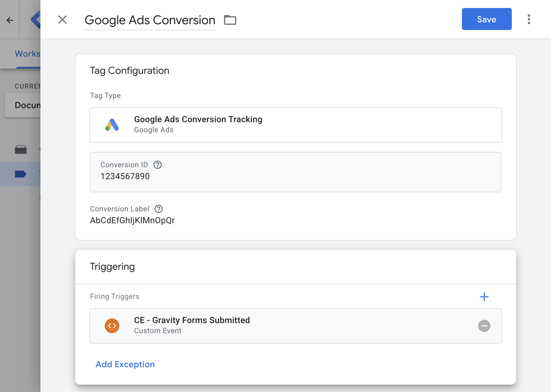Open the three-dot more actions menu
This screenshot has width=551, height=392.
click(x=529, y=19)
